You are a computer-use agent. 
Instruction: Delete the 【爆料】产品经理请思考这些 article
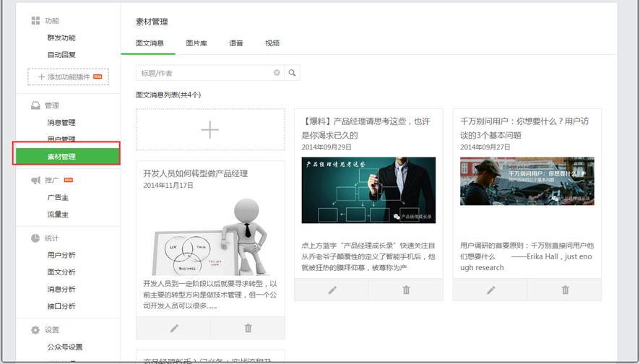(406, 290)
